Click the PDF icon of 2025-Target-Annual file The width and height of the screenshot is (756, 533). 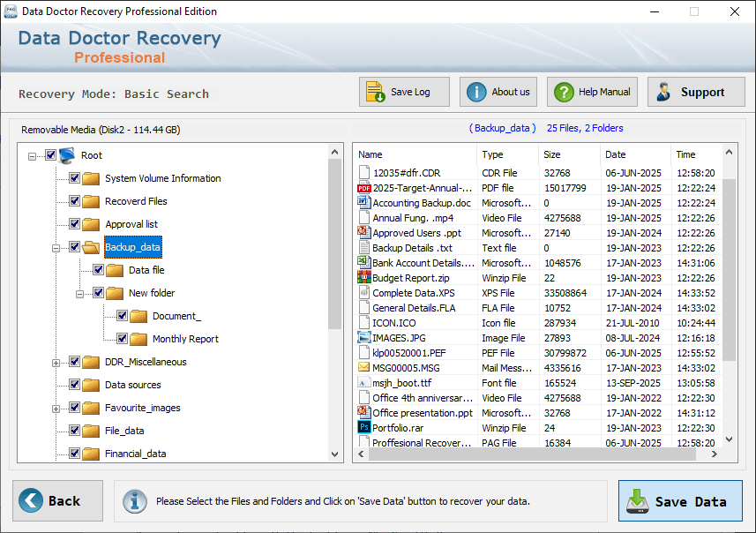click(364, 188)
